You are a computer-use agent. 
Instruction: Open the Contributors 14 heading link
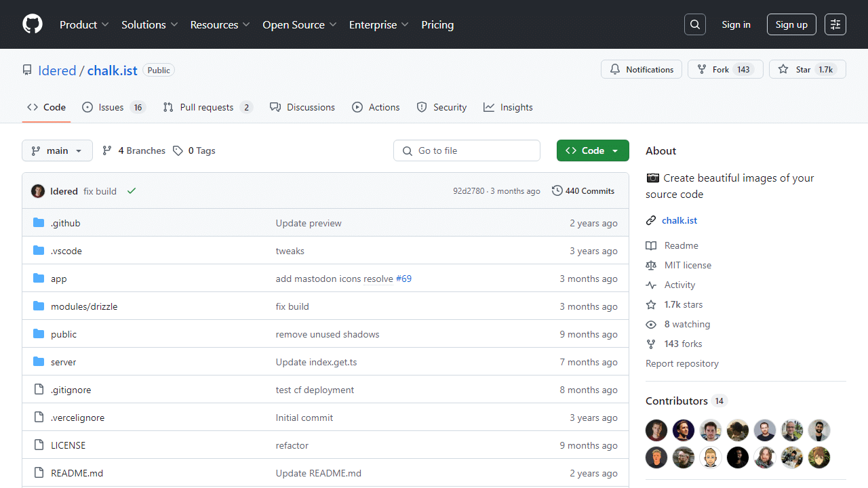[x=686, y=401]
